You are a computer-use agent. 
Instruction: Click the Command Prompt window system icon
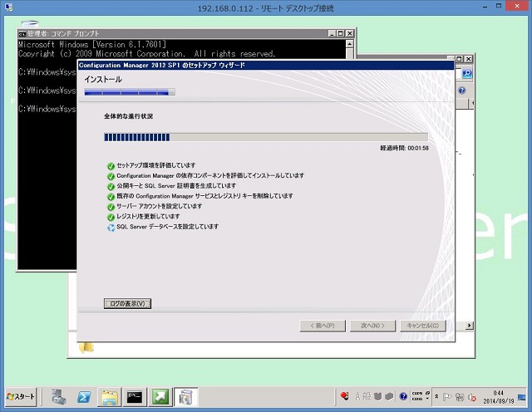click(x=22, y=33)
